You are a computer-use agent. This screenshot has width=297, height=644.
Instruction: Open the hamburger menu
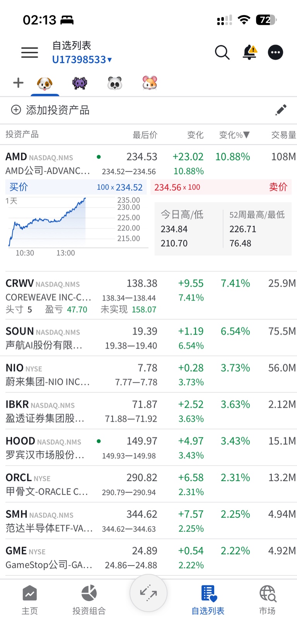29,52
